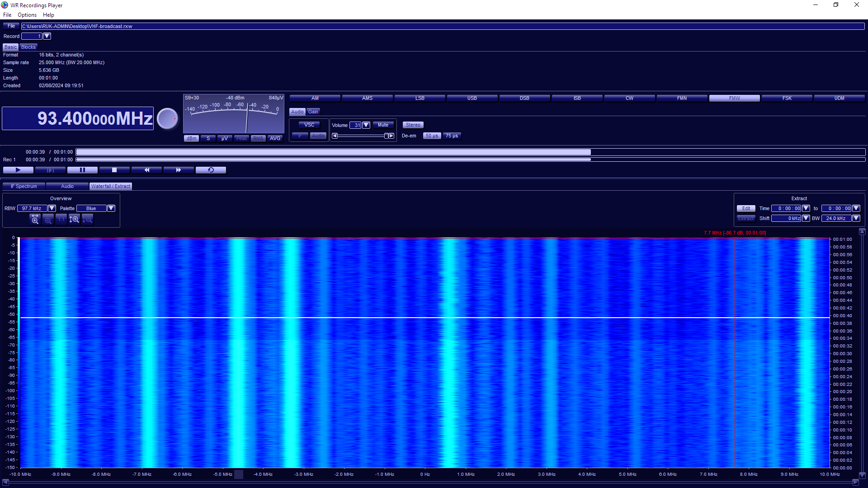This screenshot has width=868, height=488.
Task: Rewind using the double-left arrow icon
Action: [146, 170]
